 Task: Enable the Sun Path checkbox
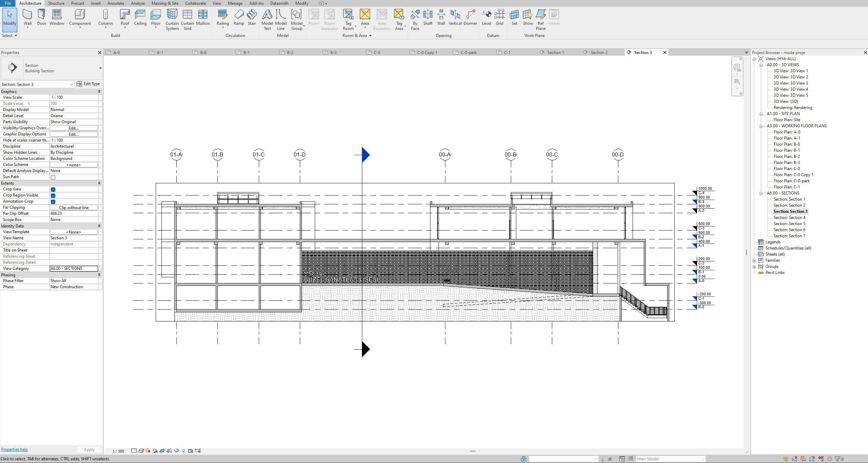tap(53, 177)
